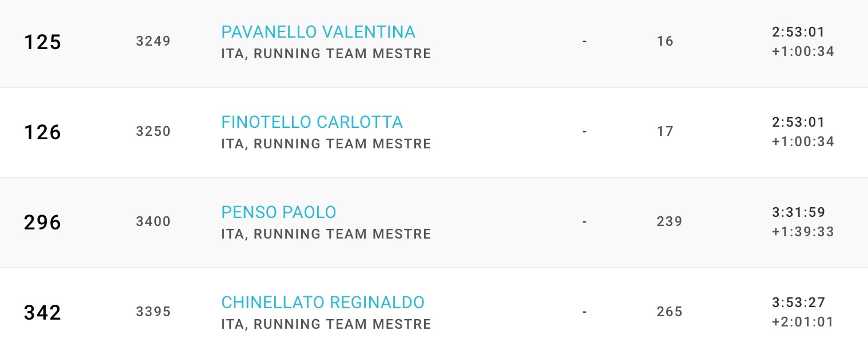
Task: Click bib number 3249
Action: 153,42
